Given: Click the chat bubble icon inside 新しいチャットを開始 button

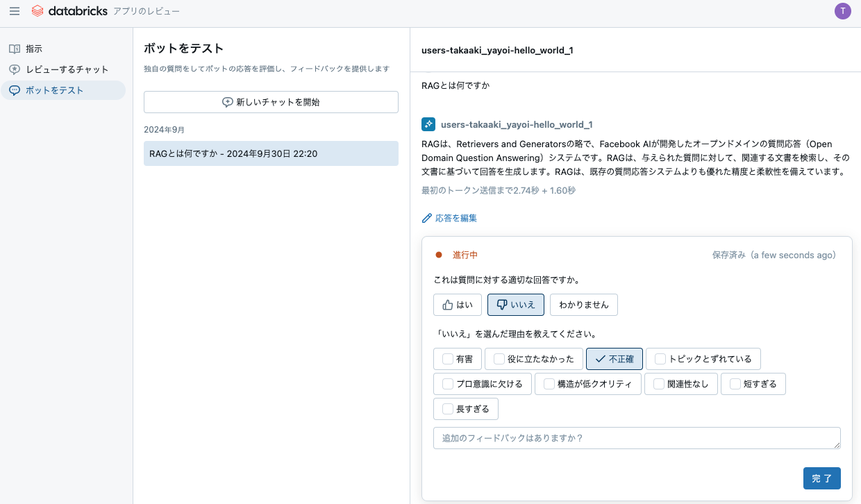Looking at the screenshot, I should pos(226,102).
